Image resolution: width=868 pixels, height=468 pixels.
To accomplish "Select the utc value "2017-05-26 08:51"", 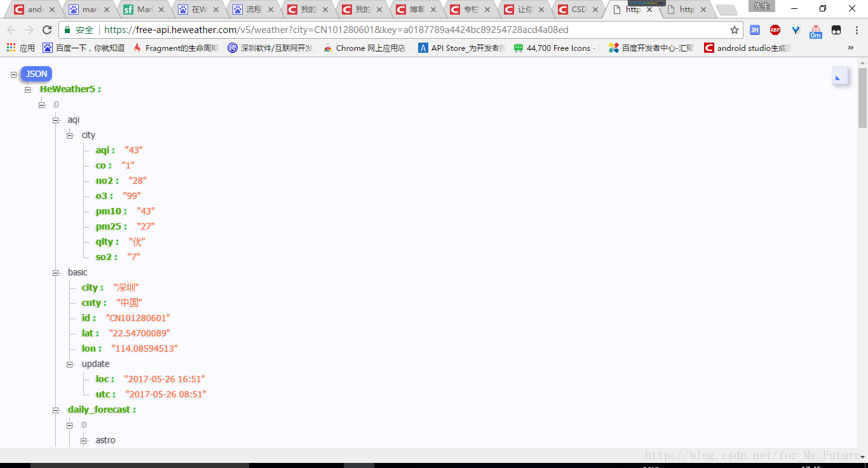I will [166, 395].
